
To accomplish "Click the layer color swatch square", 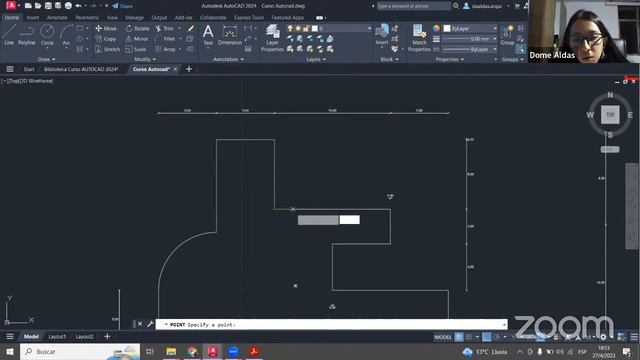I will (x=315, y=28).
